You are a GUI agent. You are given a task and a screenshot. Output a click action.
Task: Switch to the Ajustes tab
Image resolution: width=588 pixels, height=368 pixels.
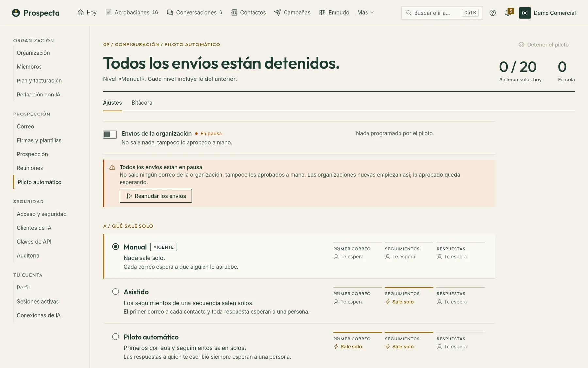(112, 103)
